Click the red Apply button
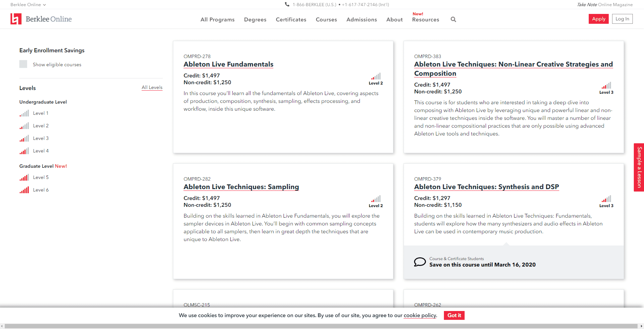The height and width of the screenshot is (329, 644). pyautogui.click(x=599, y=19)
